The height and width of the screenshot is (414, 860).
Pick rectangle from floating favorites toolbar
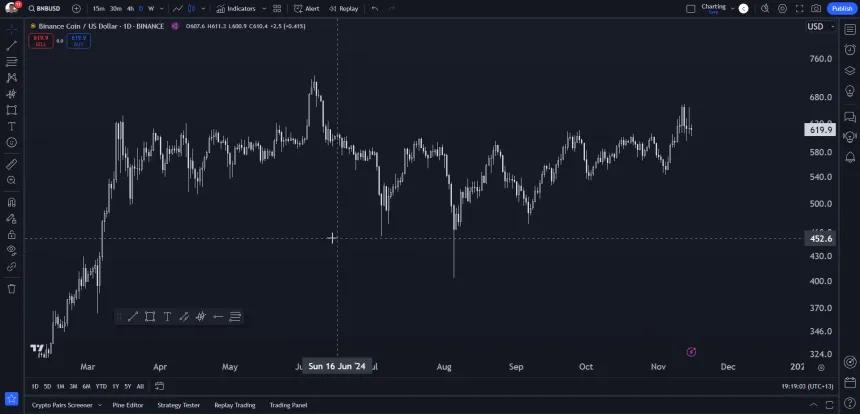[x=150, y=316]
